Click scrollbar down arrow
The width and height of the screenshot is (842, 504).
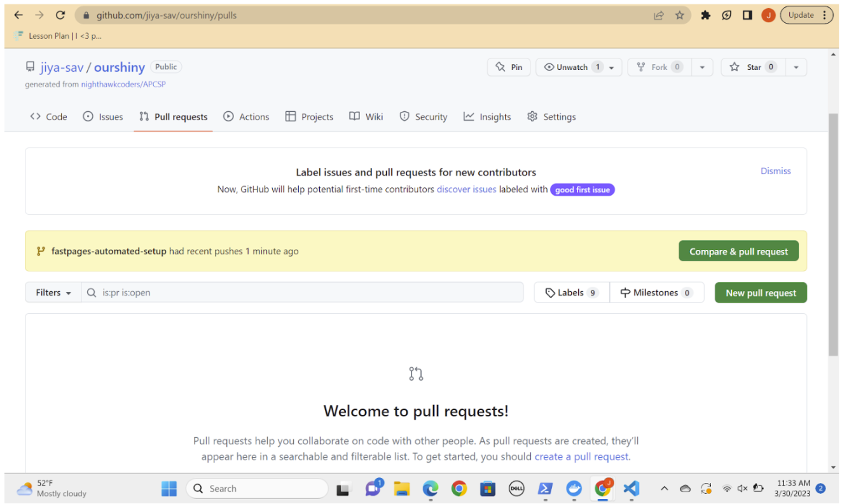(833, 468)
